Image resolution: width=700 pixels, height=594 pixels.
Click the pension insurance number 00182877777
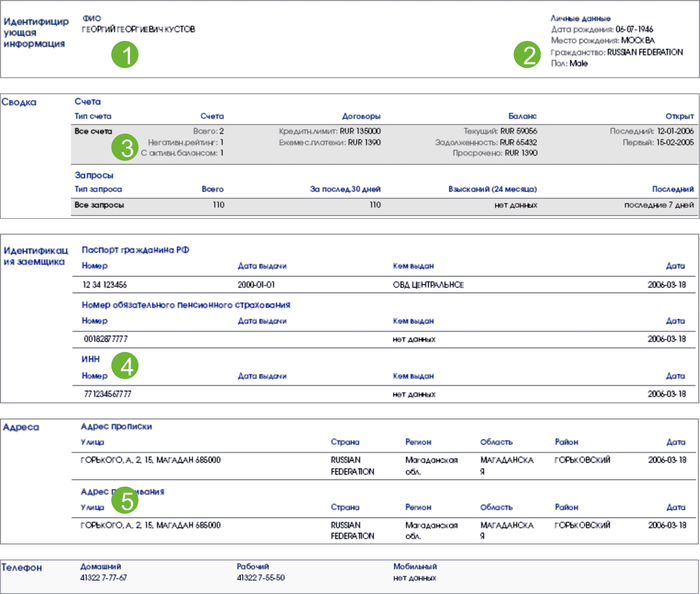point(106,339)
